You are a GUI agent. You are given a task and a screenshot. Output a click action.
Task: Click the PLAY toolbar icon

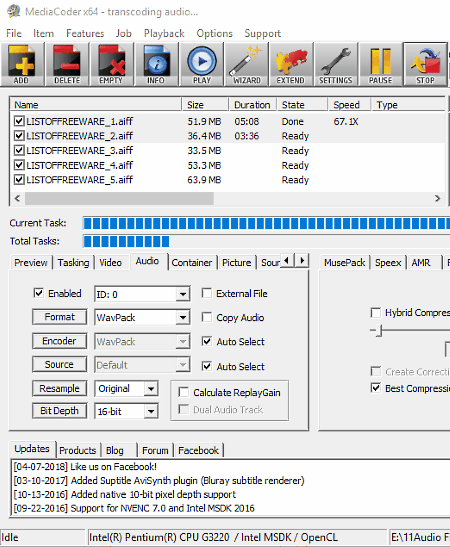click(201, 65)
